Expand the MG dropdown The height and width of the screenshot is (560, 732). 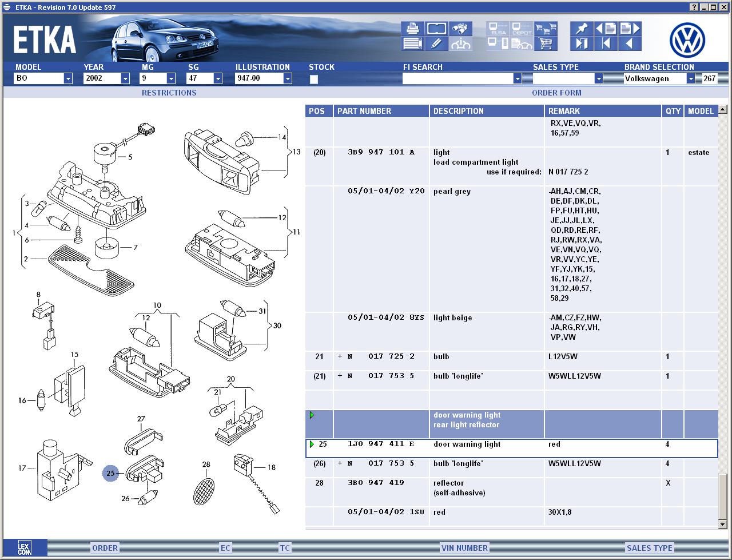pyautogui.click(x=171, y=79)
